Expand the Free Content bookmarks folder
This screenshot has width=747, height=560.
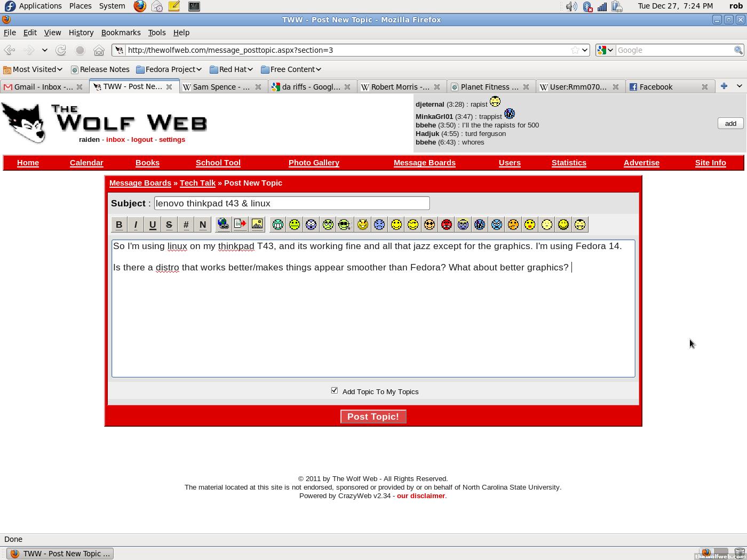[x=291, y=69]
